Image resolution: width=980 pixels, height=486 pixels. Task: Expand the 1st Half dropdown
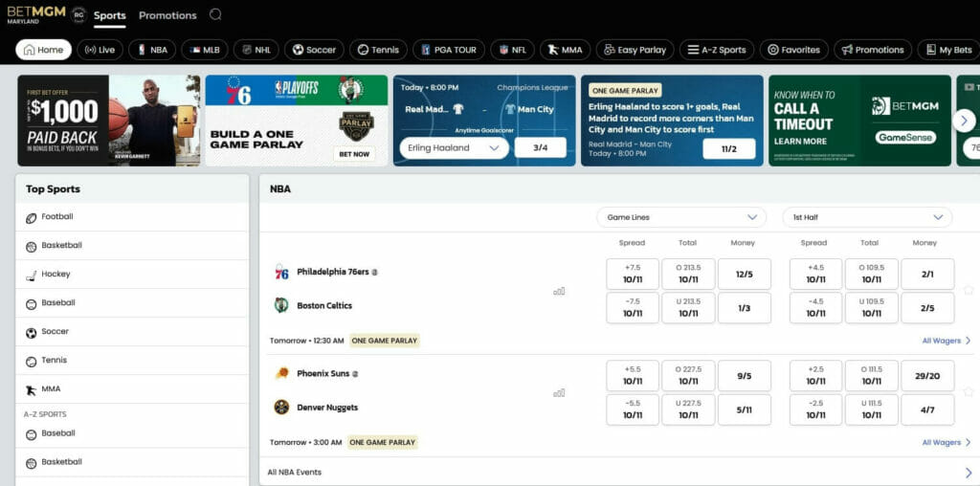pos(867,217)
